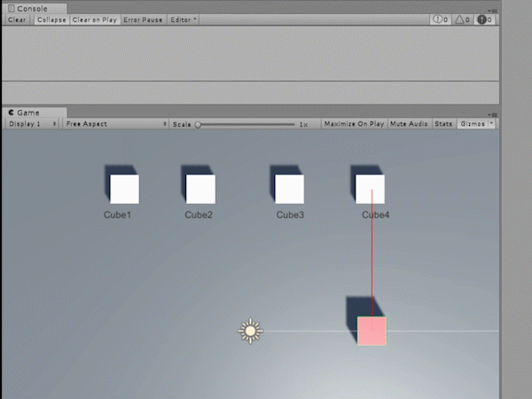The width and height of the screenshot is (532, 399).
Task: Open Game panel options menu icon
Action: 493,114
